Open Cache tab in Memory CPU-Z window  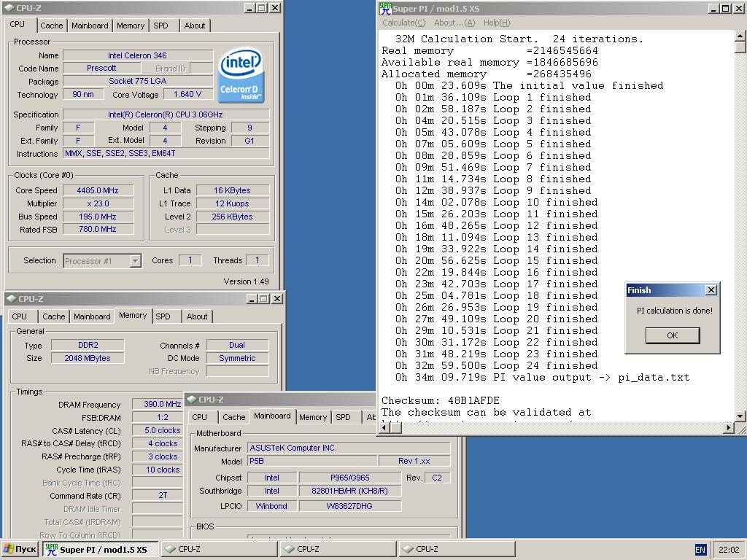click(x=54, y=316)
